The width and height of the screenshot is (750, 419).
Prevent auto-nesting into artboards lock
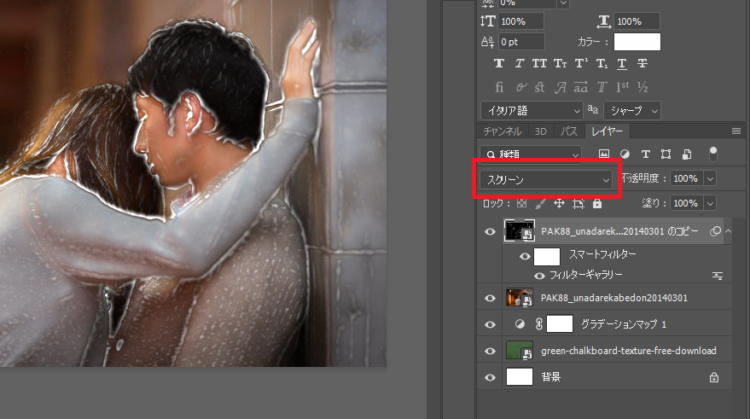pyautogui.click(x=578, y=204)
